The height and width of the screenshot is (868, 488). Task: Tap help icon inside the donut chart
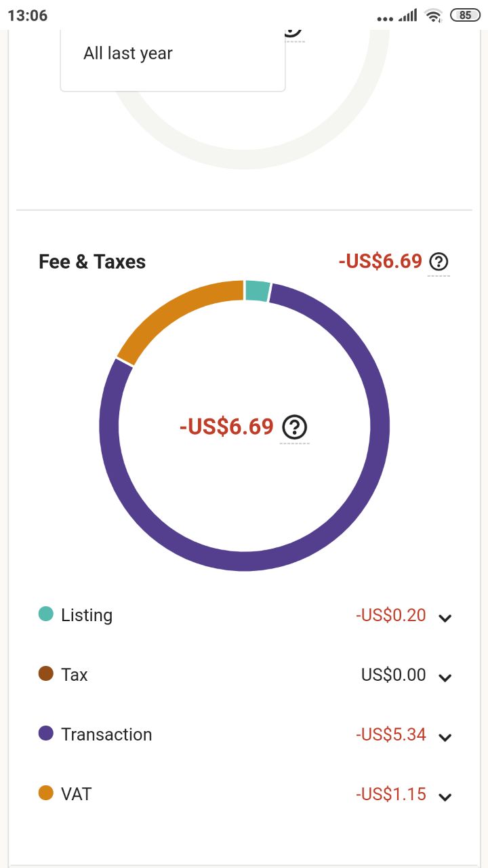point(295,427)
